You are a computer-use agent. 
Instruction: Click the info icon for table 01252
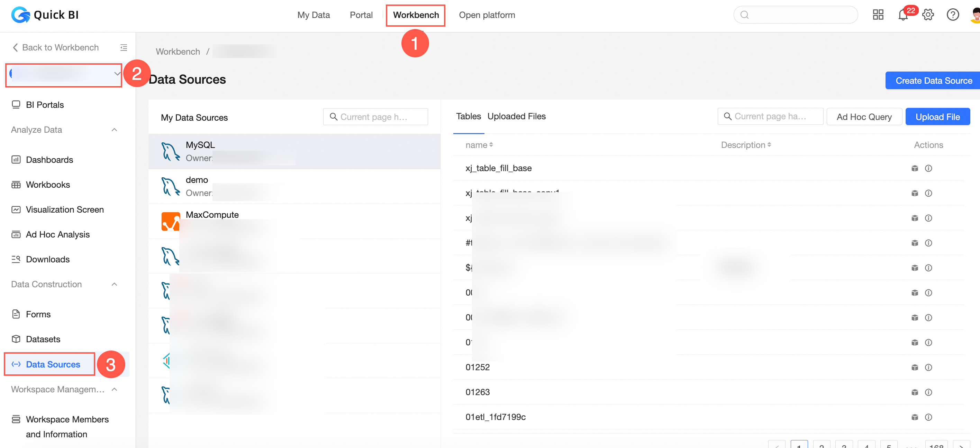(x=928, y=367)
